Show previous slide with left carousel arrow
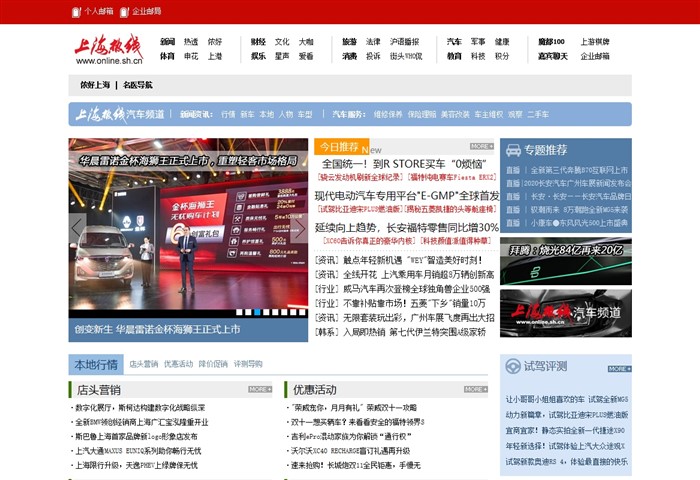700x480 pixels. [77, 228]
